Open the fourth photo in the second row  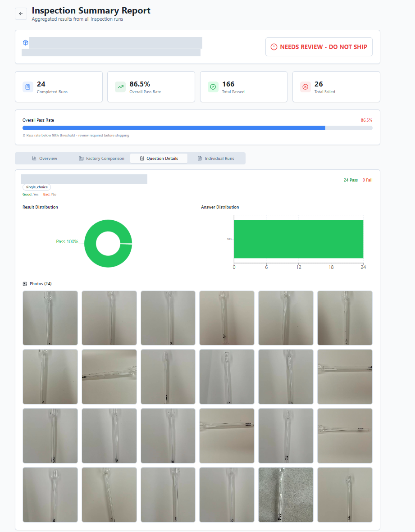pyautogui.click(x=227, y=377)
